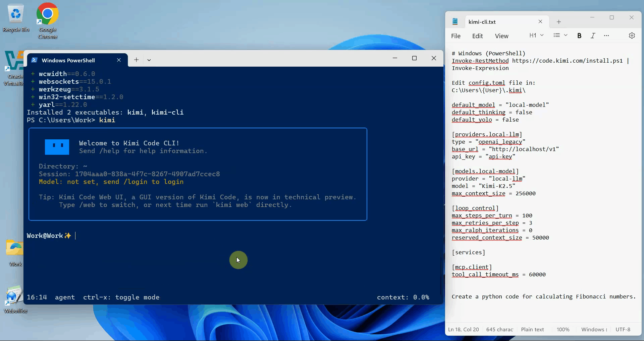This screenshot has width=644, height=341.
Task: Click the 100% zoom control in status bar
Action: click(563, 329)
